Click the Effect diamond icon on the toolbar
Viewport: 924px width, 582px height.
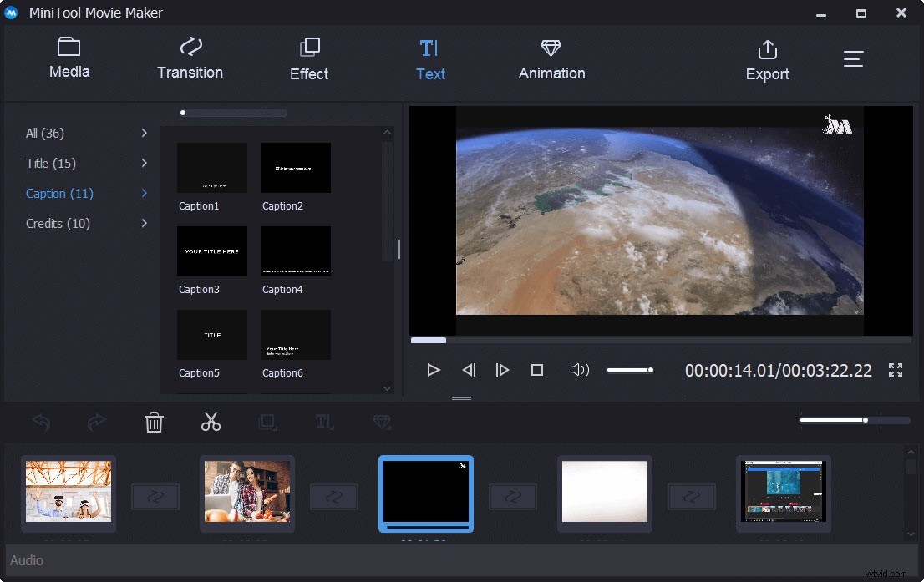tap(382, 422)
